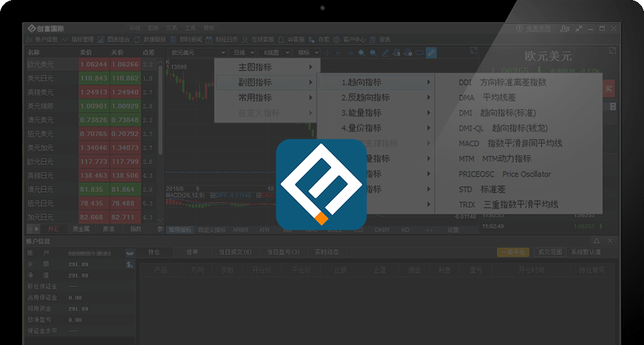The height and width of the screenshot is (345, 644).
Task: Open the 日线 timeframe dropdown
Action: (x=243, y=52)
